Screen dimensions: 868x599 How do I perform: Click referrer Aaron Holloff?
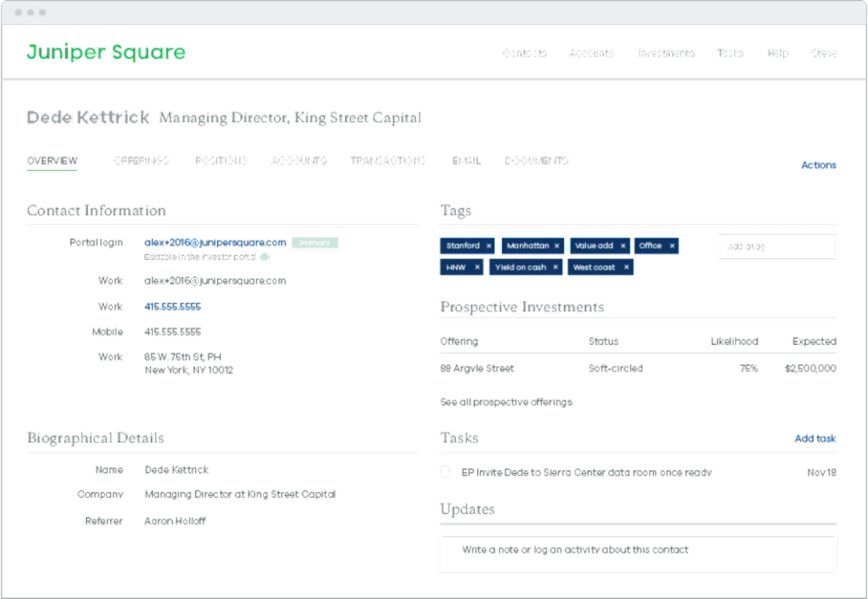pos(175,521)
